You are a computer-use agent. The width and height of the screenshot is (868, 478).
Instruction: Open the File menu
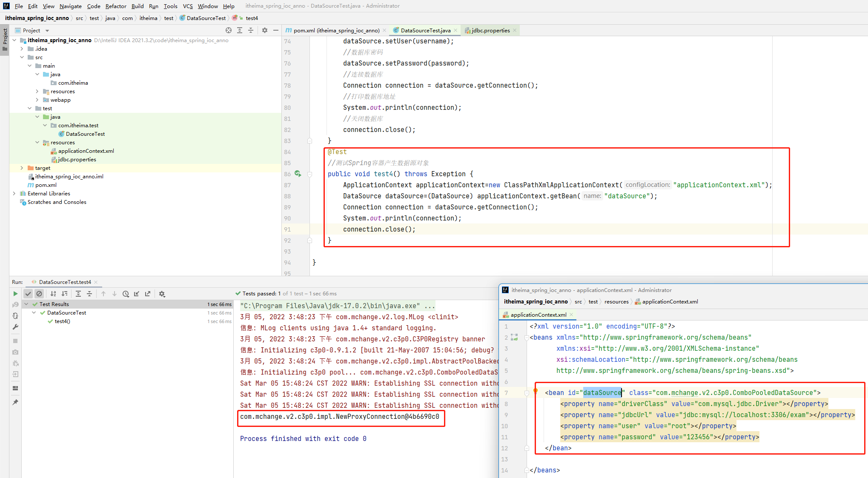pyautogui.click(x=19, y=6)
